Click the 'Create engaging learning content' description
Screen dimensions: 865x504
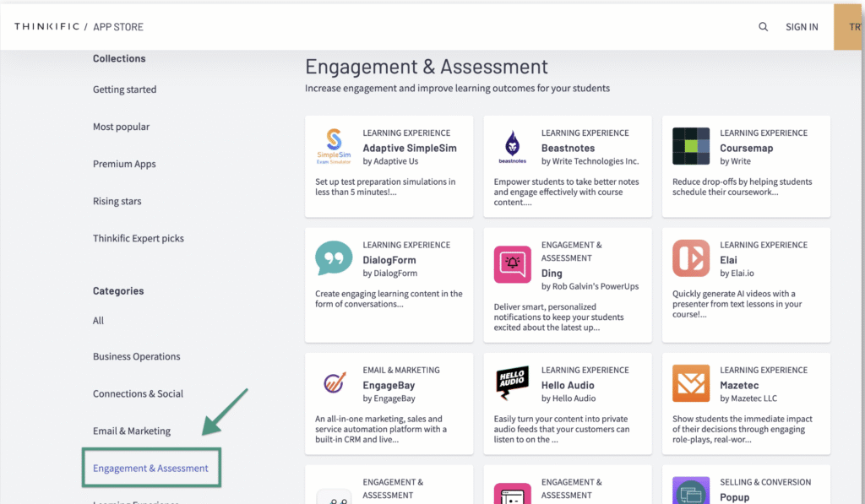(x=389, y=299)
